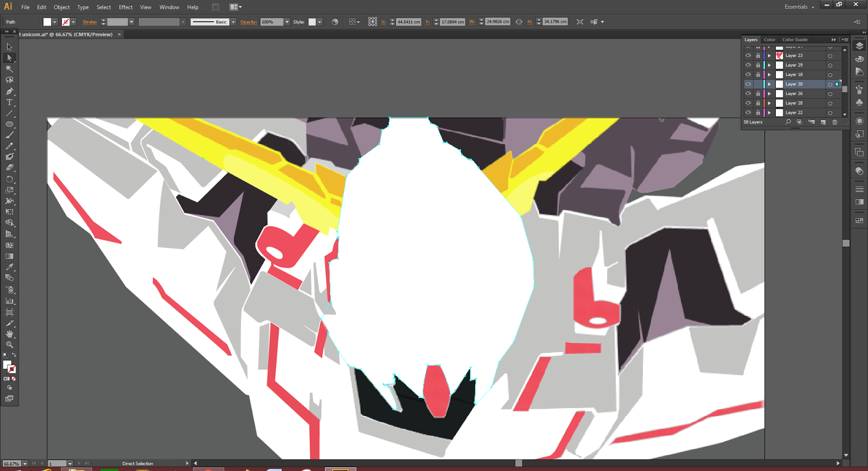Select the Zoom tool
868x471 pixels.
9,345
